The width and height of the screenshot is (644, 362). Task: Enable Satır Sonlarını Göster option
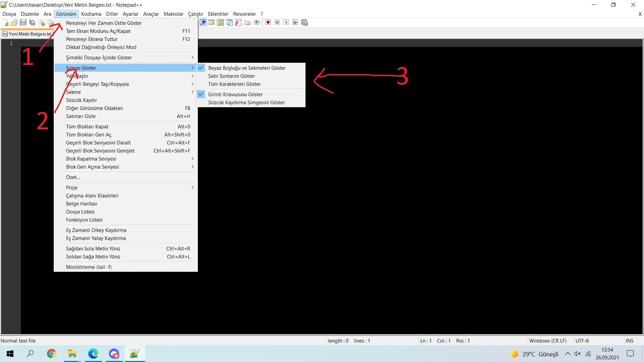pos(231,76)
